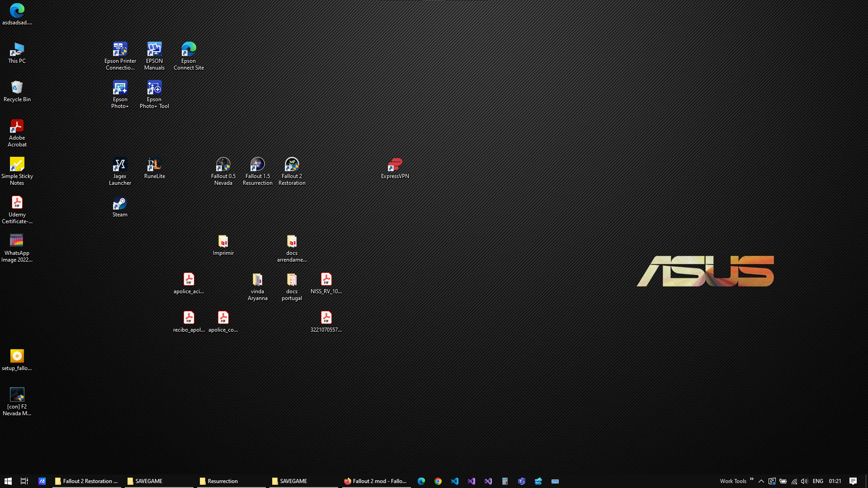Select the Fallout 2 Restoration shortcut
The image size is (868, 488).
coord(292,171)
